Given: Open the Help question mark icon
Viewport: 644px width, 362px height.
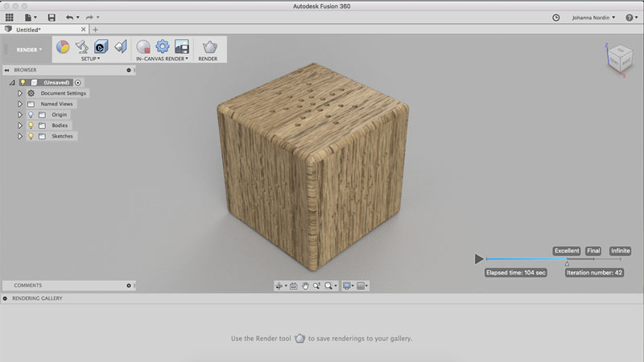Looking at the screenshot, I should pyautogui.click(x=630, y=18).
